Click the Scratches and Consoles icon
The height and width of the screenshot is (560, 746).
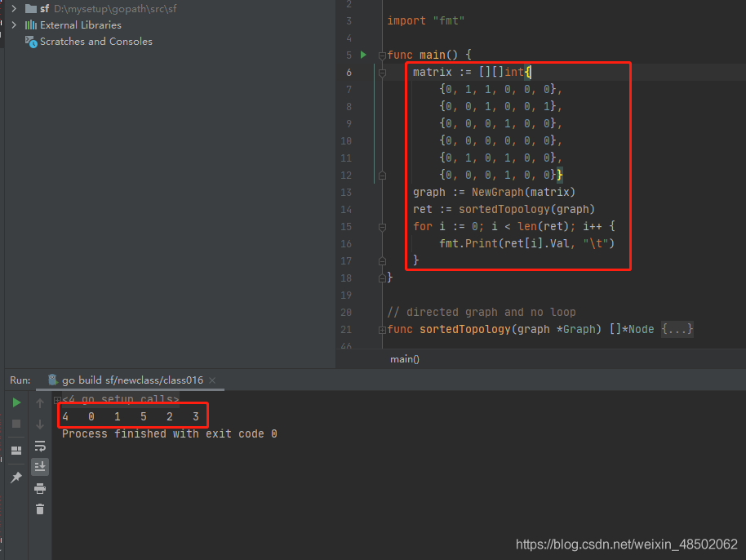[31, 42]
